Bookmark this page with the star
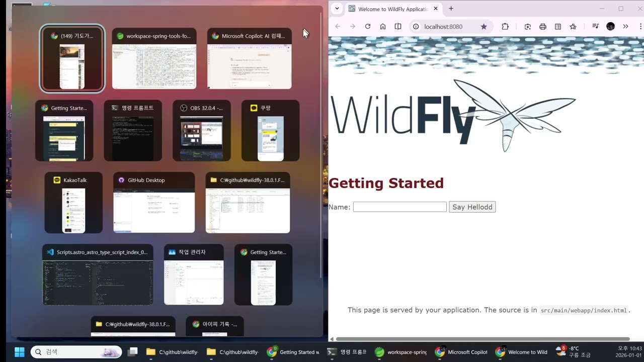644x362 pixels. point(484,27)
